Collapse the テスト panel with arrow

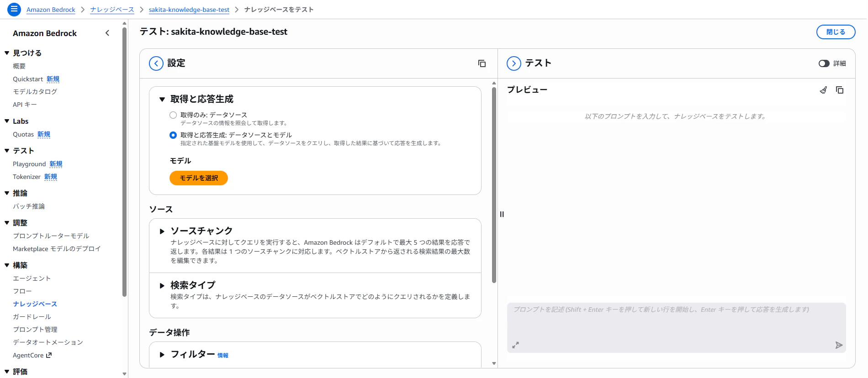point(514,63)
